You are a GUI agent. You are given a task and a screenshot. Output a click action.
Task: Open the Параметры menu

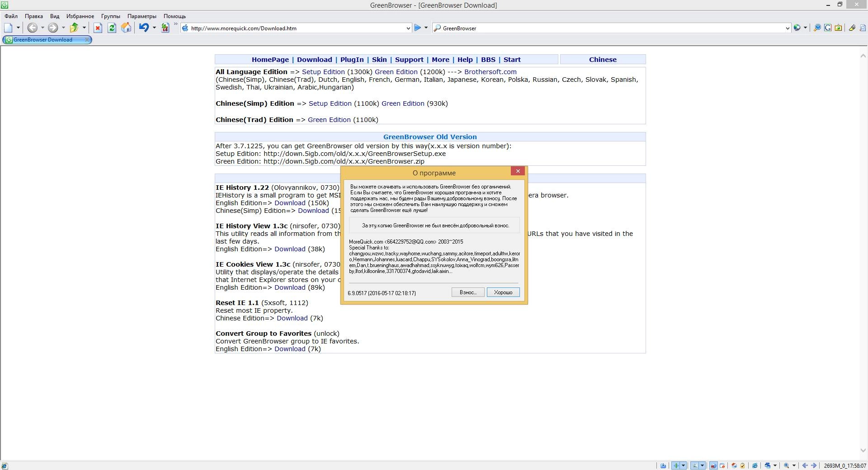coord(142,16)
